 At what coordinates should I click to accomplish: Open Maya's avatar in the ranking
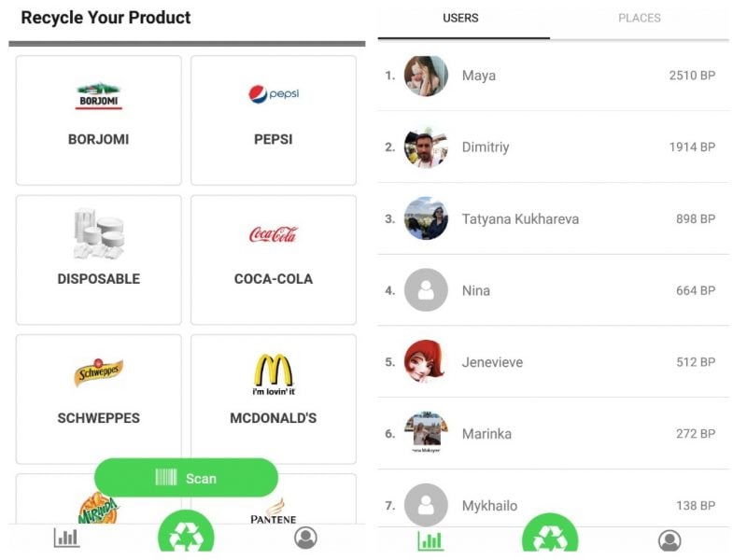(x=426, y=76)
